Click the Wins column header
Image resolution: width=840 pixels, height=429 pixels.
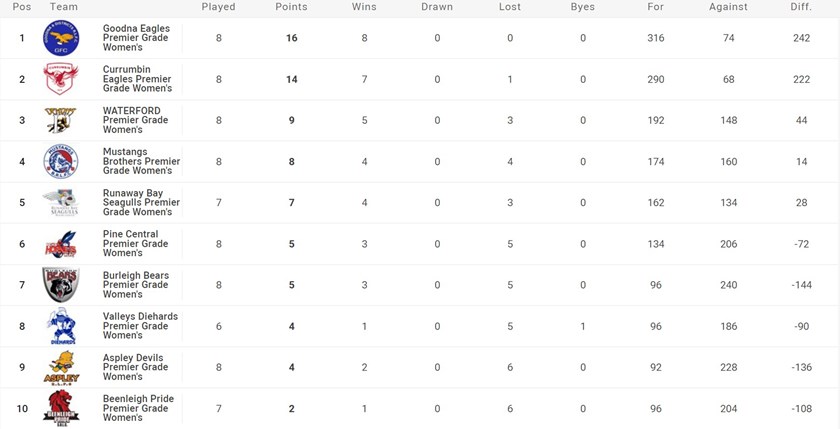click(x=364, y=7)
